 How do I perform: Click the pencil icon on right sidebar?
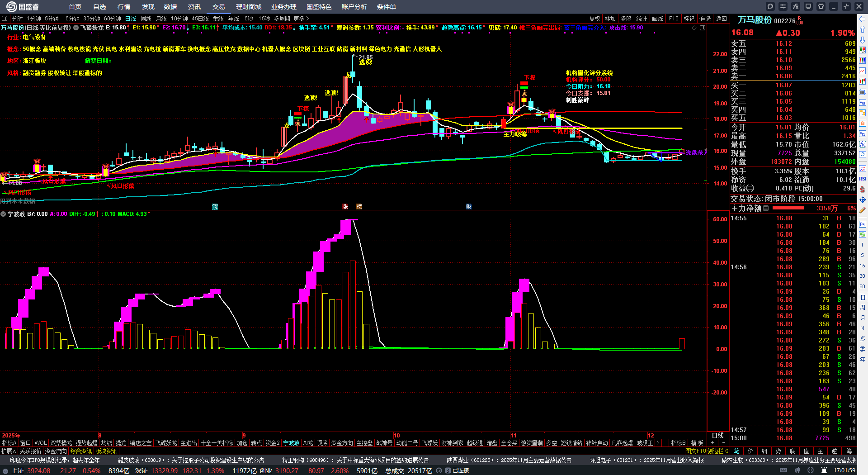(863, 210)
